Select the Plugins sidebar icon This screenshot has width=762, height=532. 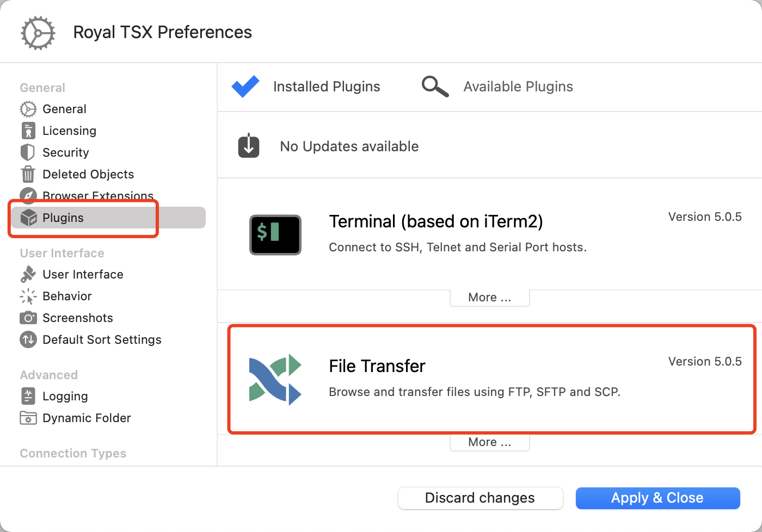point(28,218)
